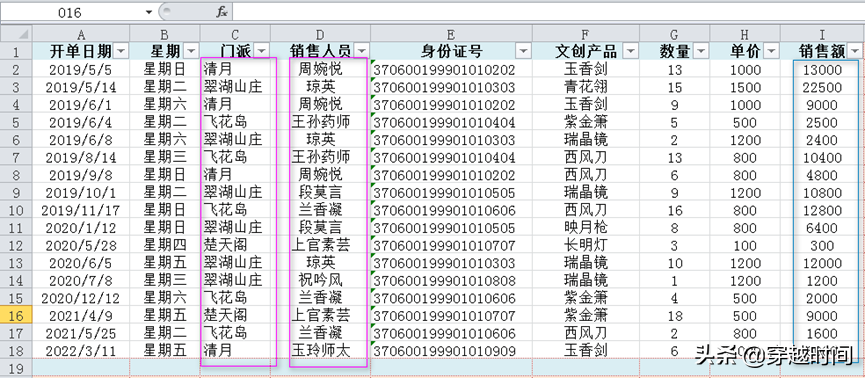Click 祝吟风 salesperson cell
The height and width of the screenshot is (378, 865).
point(320,280)
